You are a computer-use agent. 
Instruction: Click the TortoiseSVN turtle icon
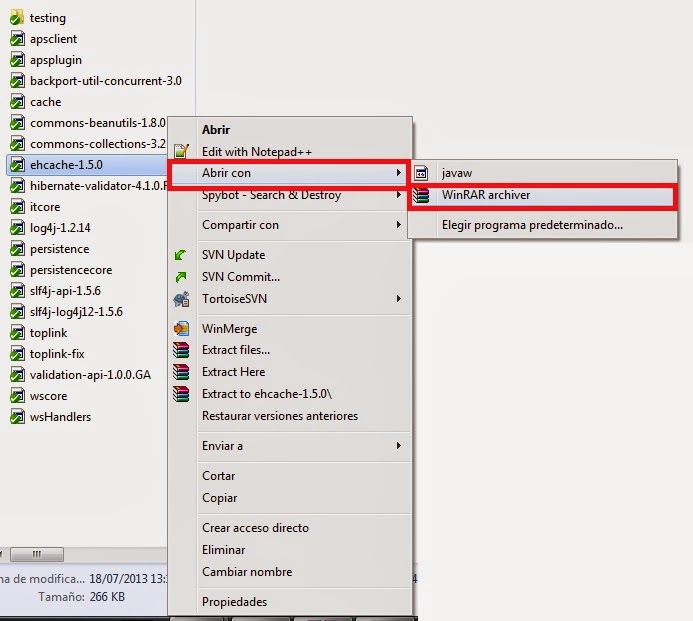[181, 299]
